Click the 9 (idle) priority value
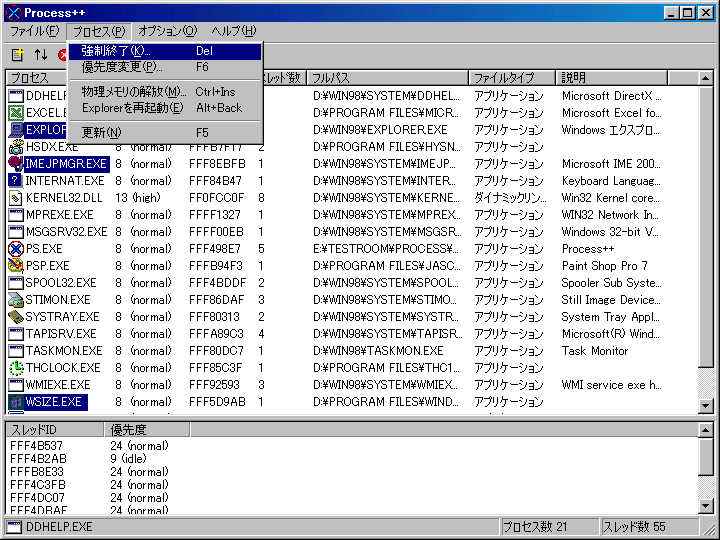This screenshot has width=720, height=540. pyautogui.click(x=128, y=458)
